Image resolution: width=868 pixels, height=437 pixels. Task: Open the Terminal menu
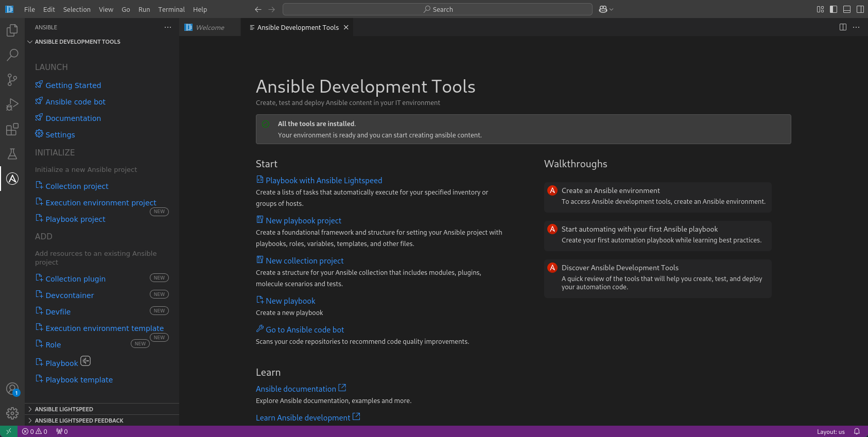click(171, 9)
